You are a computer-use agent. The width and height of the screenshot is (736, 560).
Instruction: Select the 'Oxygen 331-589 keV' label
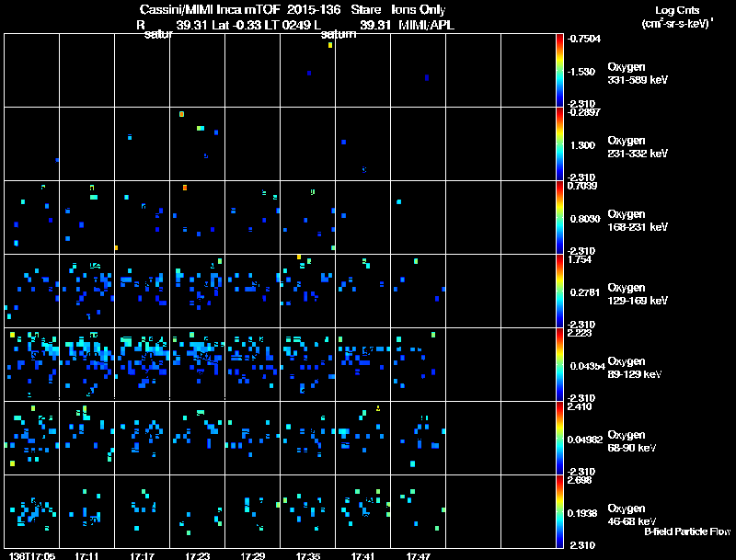click(638, 74)
